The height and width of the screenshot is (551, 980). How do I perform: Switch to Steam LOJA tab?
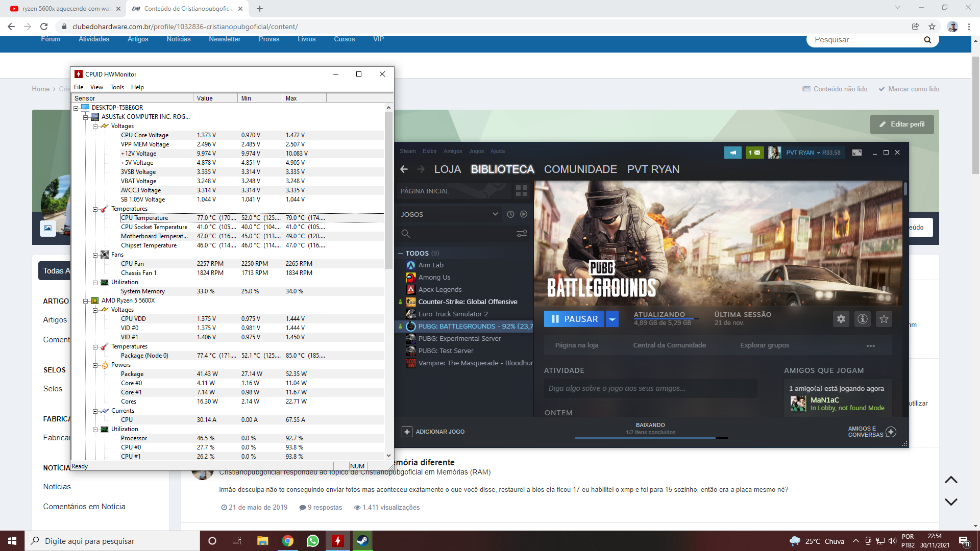pyautogui.click(x=448, y=169)
